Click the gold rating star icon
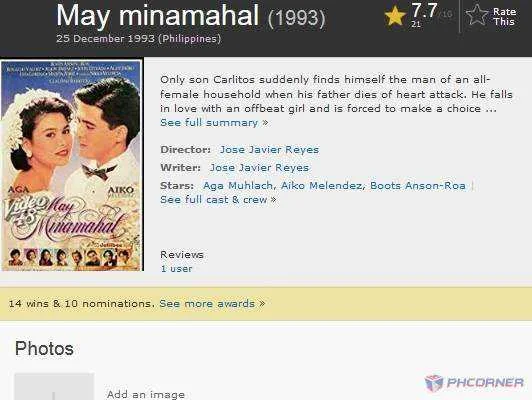 pyautogui.click(x=395, y=16)
